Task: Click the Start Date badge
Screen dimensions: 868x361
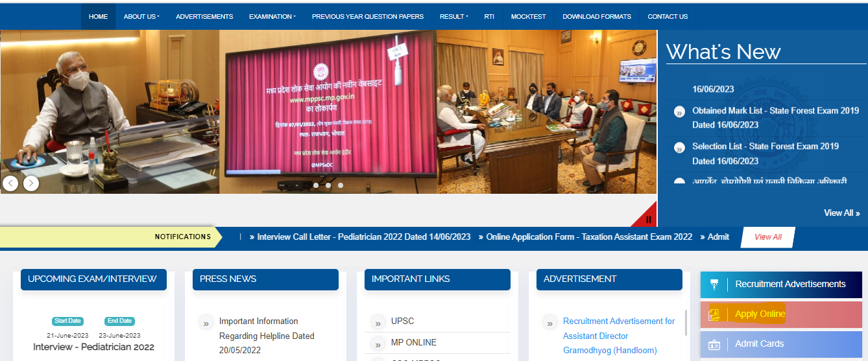Action: pyautogui.click(x=67, y=321)
